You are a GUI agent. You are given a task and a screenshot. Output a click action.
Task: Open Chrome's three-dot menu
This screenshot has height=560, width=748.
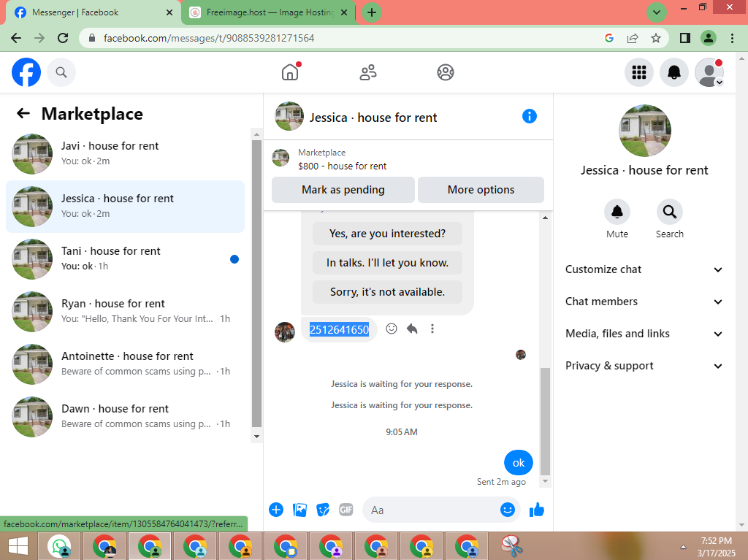click(x=732, y=38)
